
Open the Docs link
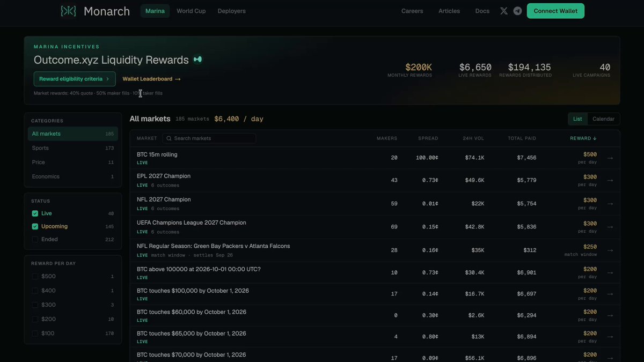(x=482, y=11)
